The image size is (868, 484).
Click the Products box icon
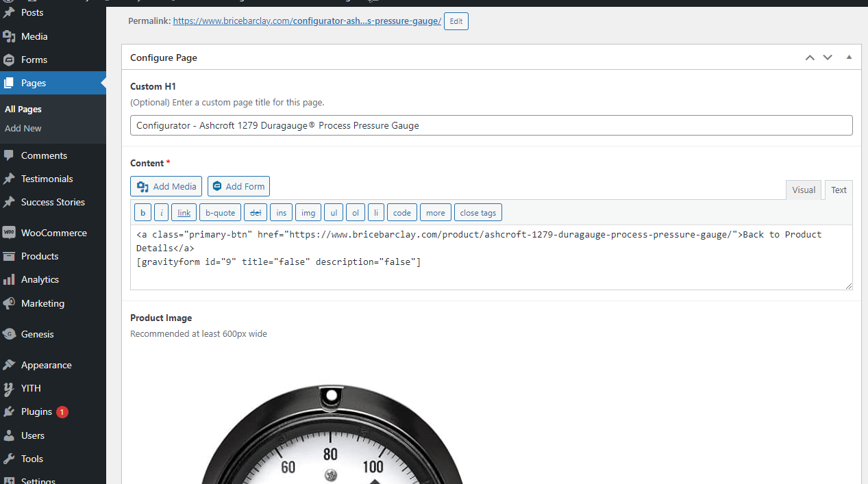pos(9,256)
